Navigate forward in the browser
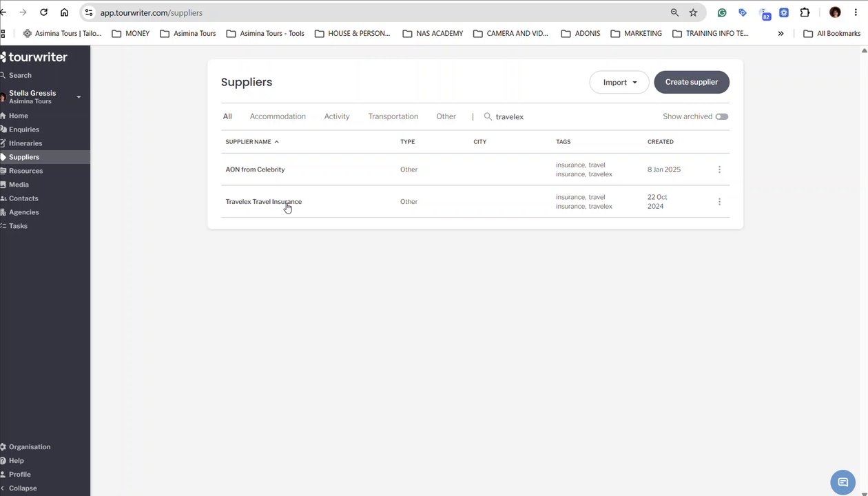868x496 pixels. coord(23,12)
